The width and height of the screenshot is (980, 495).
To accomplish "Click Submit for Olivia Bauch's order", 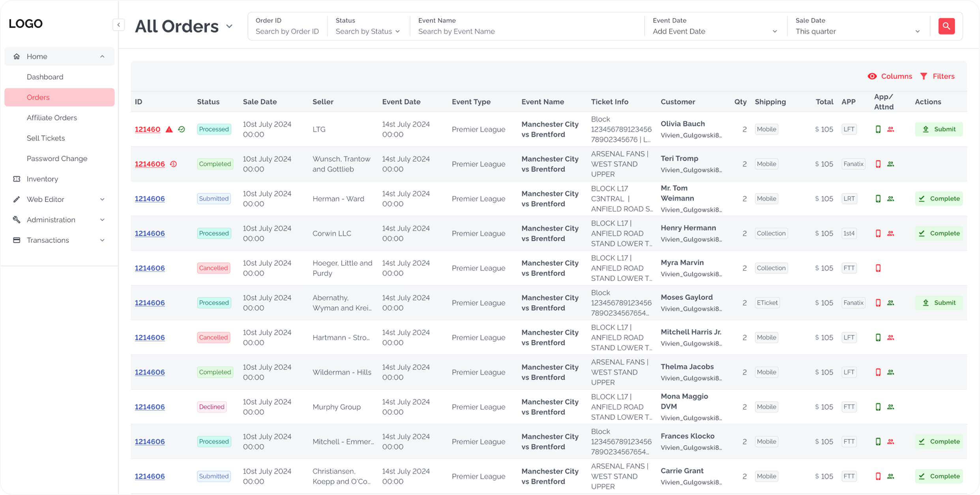I will pos(939,129).
